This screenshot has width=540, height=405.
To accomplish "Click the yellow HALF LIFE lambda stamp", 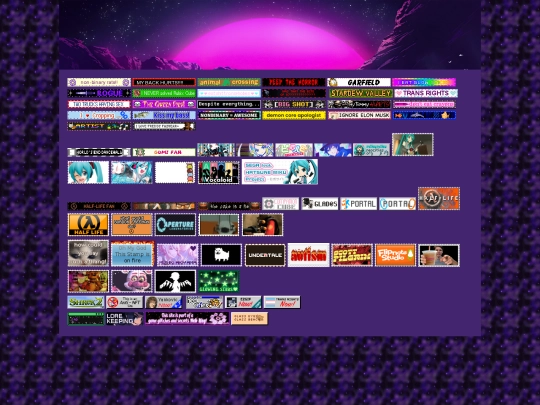I will click(x=88, y=225).
